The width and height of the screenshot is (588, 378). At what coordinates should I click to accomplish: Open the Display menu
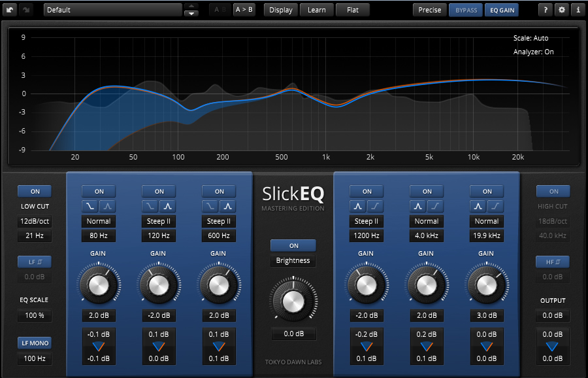tap(281, 10)
